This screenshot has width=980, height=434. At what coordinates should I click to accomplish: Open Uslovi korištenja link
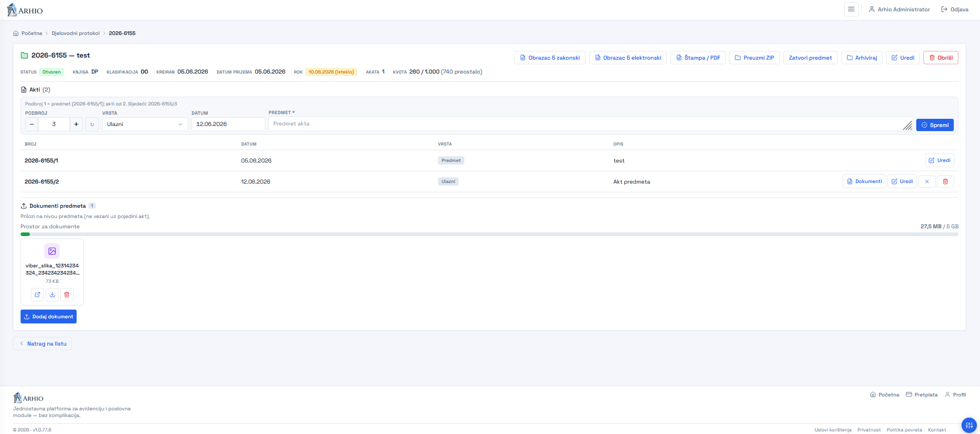coord(833,430)
